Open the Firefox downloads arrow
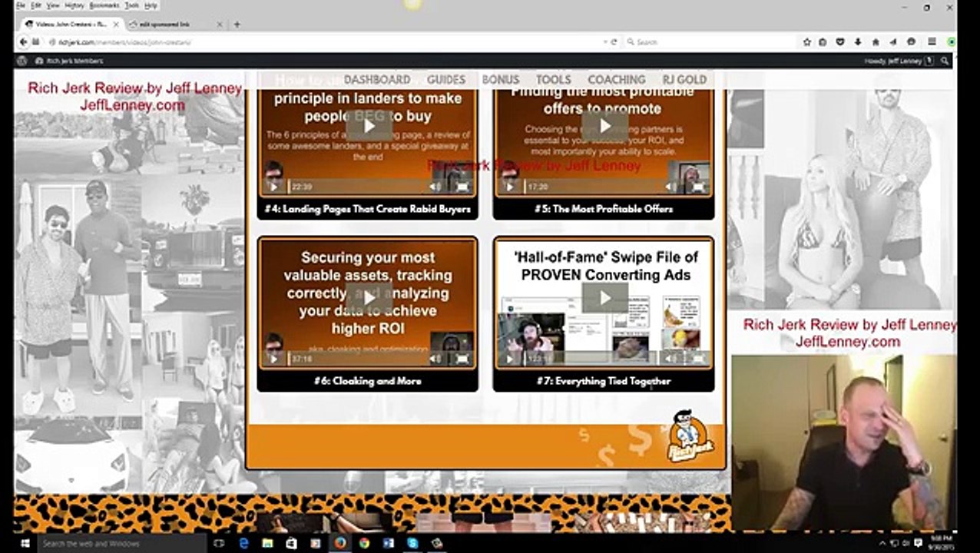Screen dimensions: 980x553 pos(858,41)
